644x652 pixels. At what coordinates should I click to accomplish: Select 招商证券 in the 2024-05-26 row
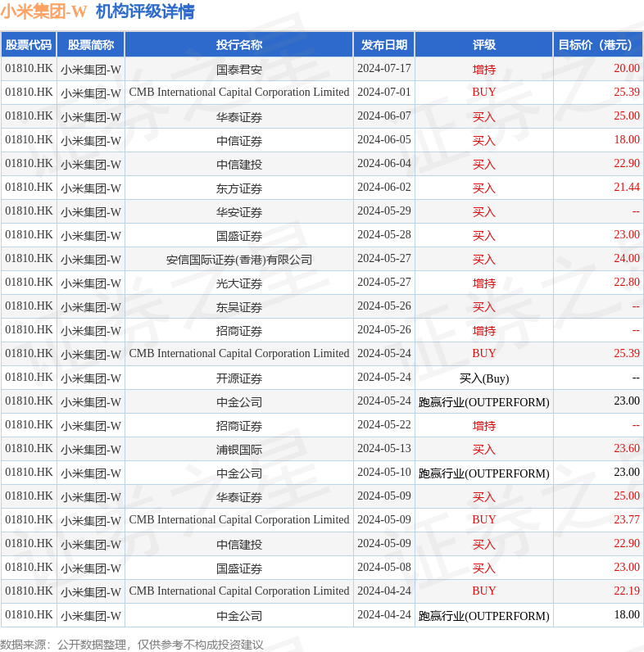[x=238, y=331]
